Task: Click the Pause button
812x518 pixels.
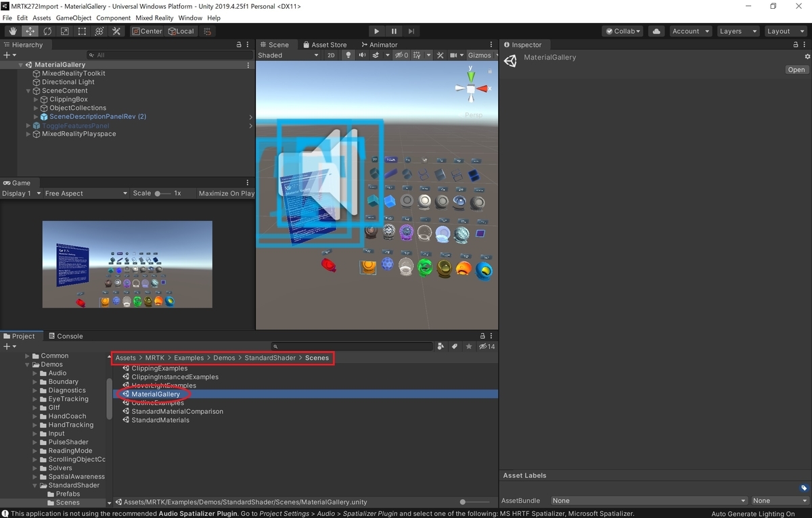Action: coord(394,31)
